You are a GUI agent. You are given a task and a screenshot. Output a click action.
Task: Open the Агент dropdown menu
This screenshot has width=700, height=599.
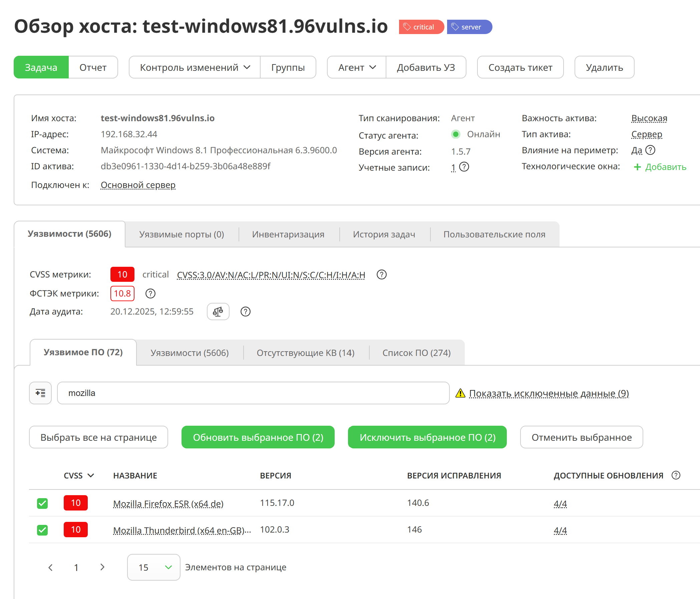[356, 67]
